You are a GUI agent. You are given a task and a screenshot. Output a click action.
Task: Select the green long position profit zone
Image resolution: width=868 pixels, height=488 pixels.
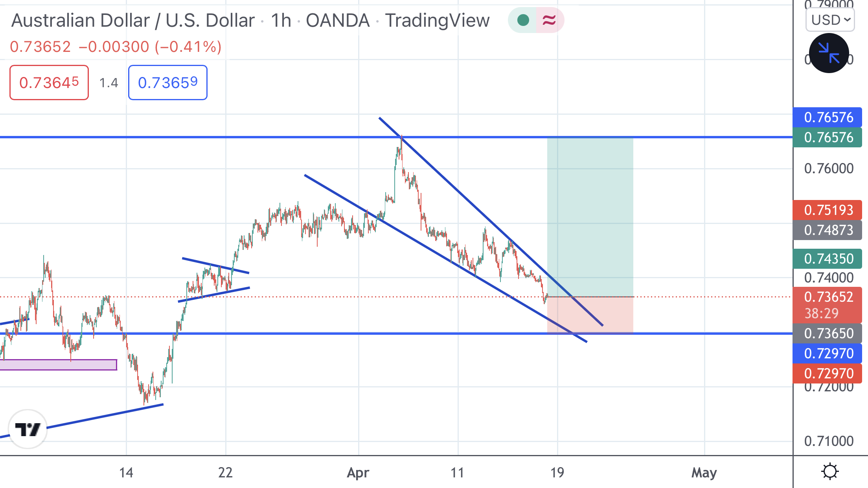pos(590,216)
